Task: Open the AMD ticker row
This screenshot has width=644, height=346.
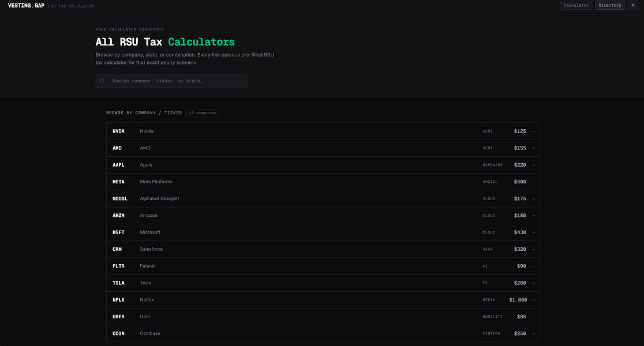Action: click(323, 148)
